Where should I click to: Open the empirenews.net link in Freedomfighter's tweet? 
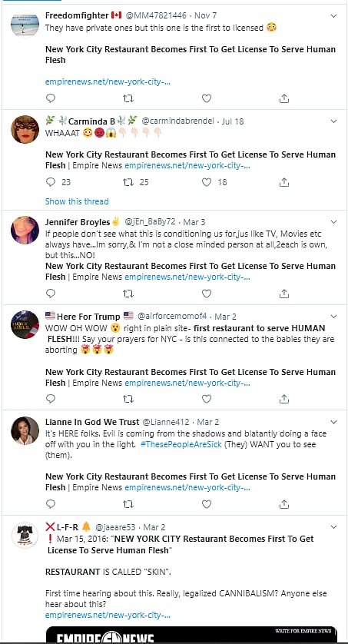pos(108,81)
